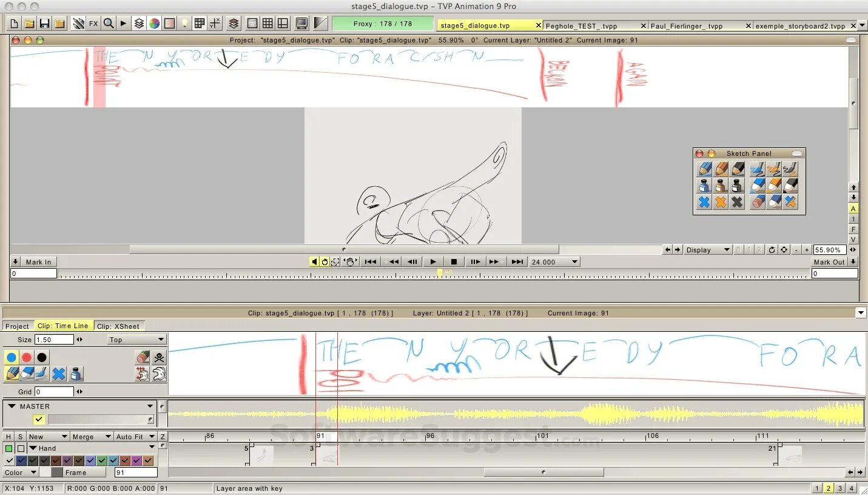Toggle the empty square box of Hand layer
The image size is (868, 495).
click(x=21, y=448)
